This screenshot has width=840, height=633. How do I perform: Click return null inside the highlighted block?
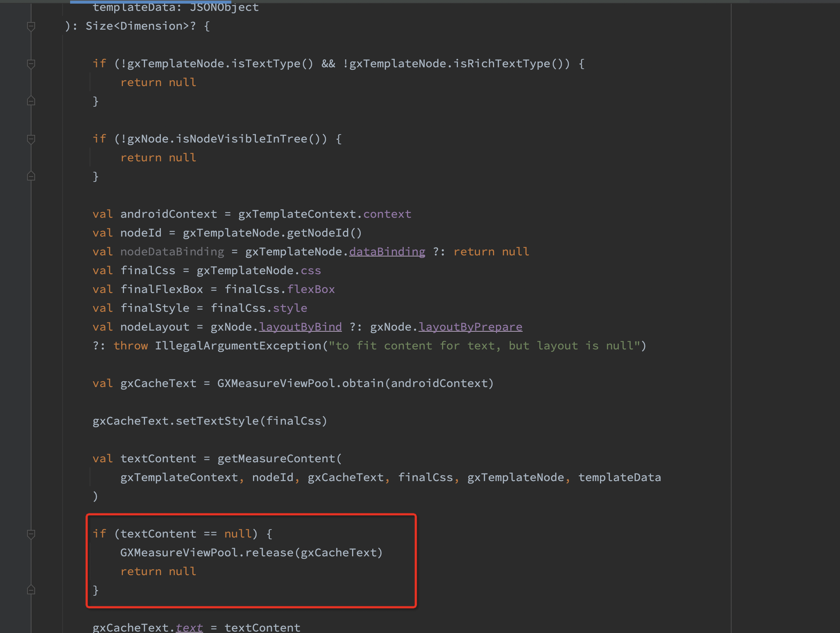point(158,571)
